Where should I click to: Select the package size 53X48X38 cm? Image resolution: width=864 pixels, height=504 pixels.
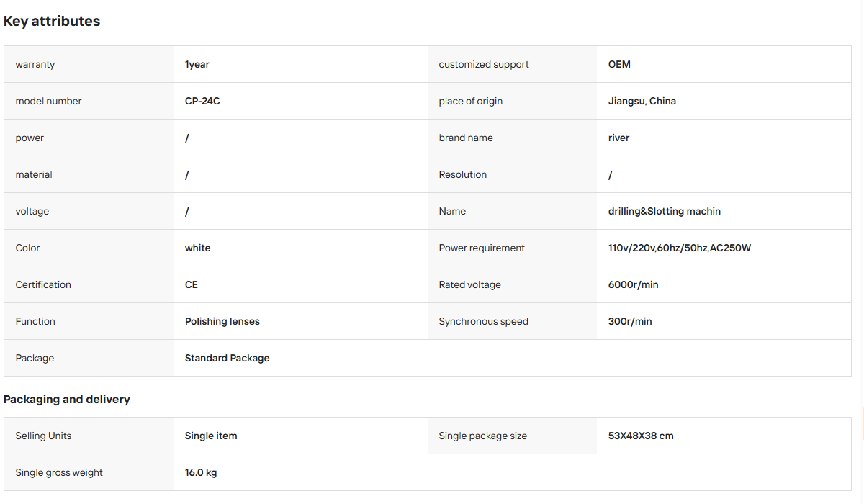(x=641, y=436)
